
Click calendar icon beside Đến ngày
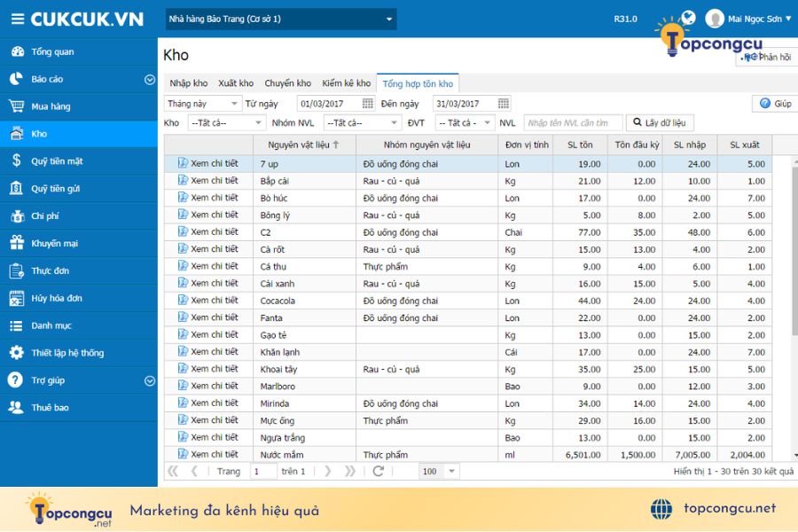pyautogui.click(x=504, y=104)
